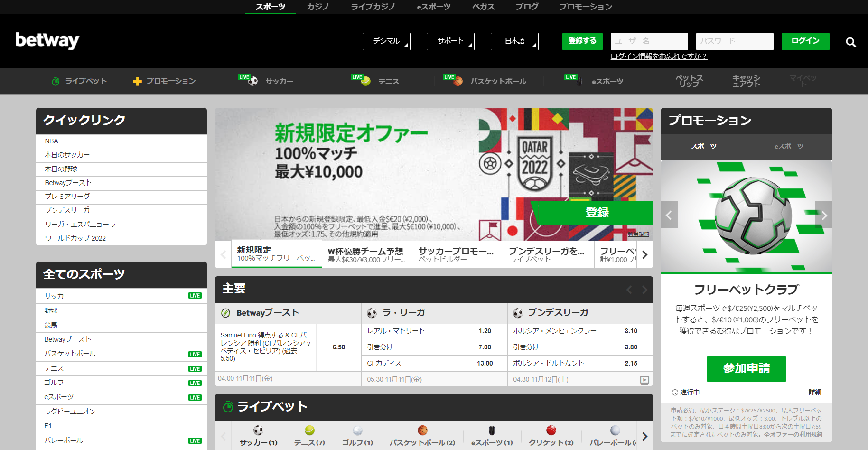Select the Betwayブースト 6.50 odds

pyautogui.click(x=338, y=347)
